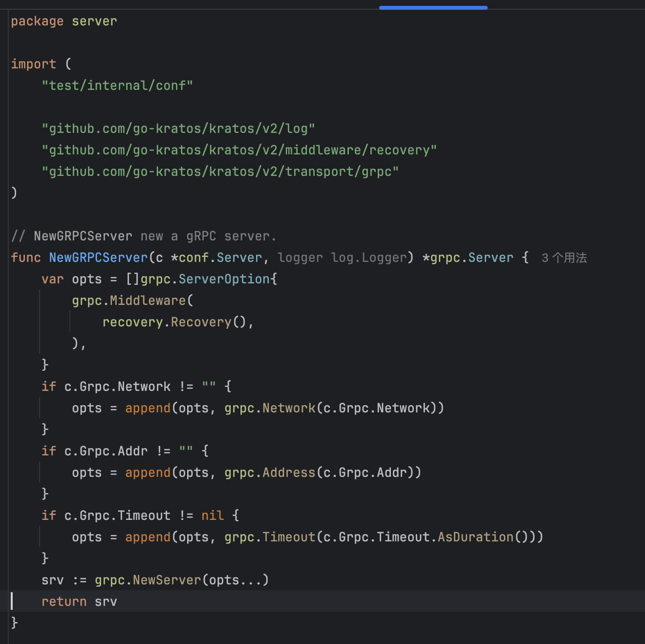Click the "package" keyword on first line
The height and width of the screenshot is (644, 645).
pos(37,21)
